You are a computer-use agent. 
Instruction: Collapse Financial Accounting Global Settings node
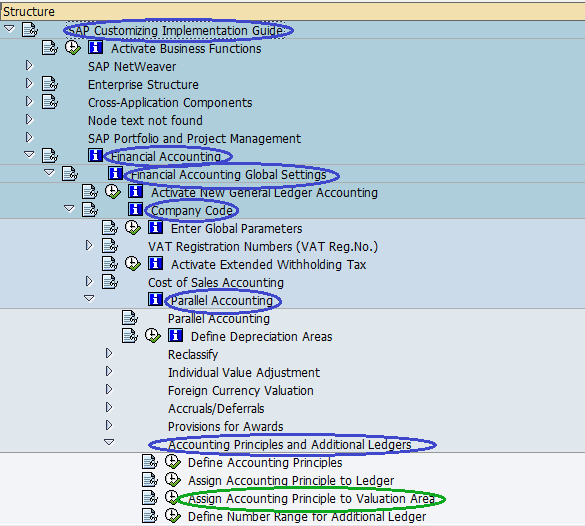click(49, 172)
